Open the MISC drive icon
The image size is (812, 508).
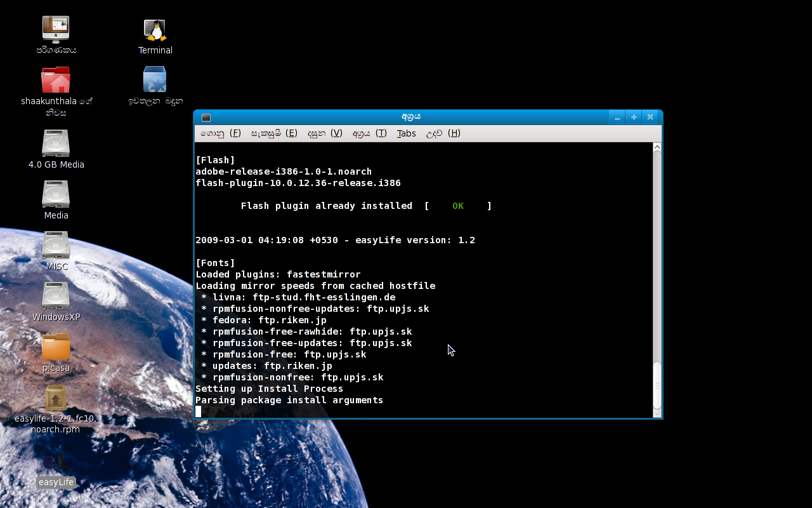point(56,244)
